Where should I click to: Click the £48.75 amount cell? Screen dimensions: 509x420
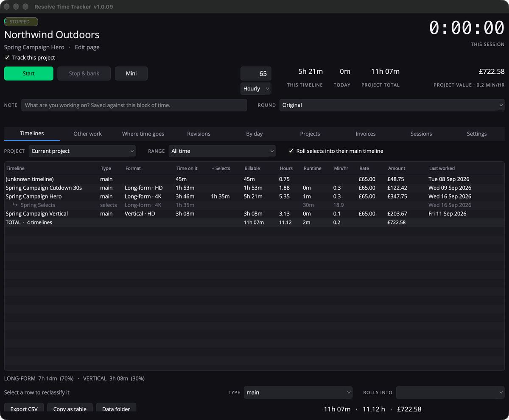click(396, 179)
